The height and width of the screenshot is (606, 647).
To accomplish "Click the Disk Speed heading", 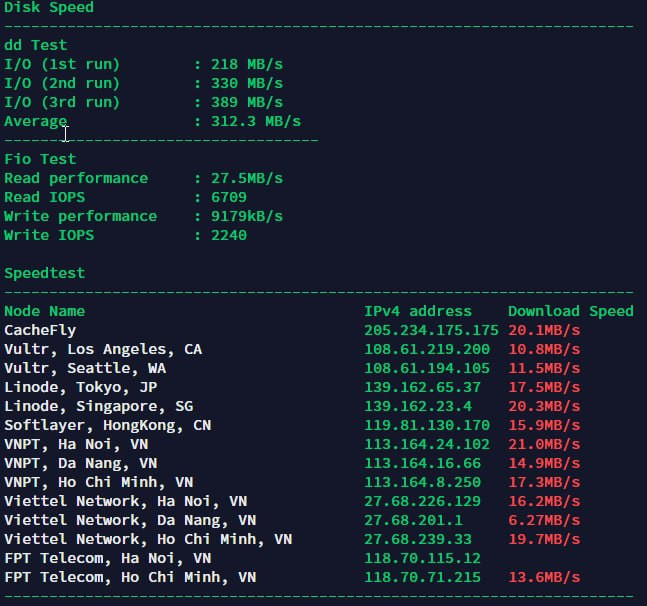I will pos(49,7).
